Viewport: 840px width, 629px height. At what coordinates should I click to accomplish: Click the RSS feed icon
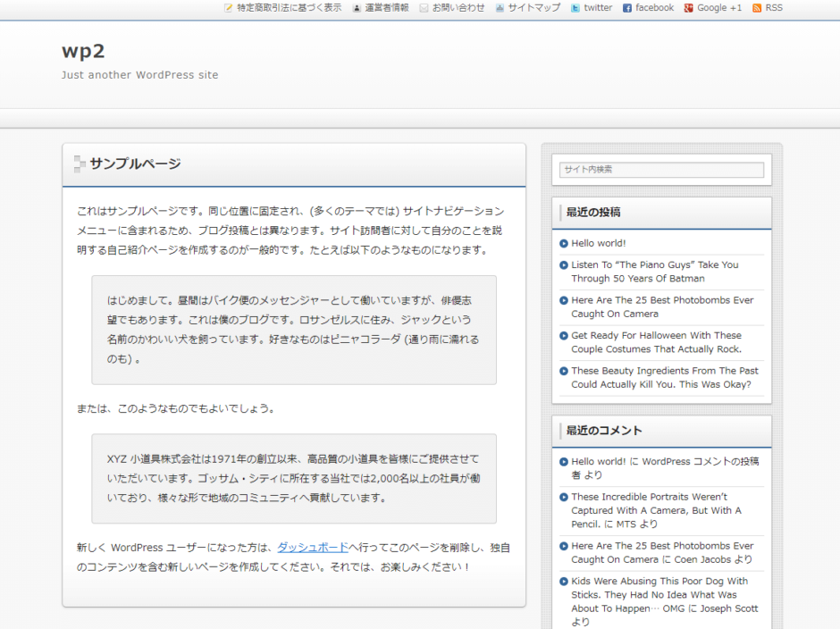tap(757, 8)
